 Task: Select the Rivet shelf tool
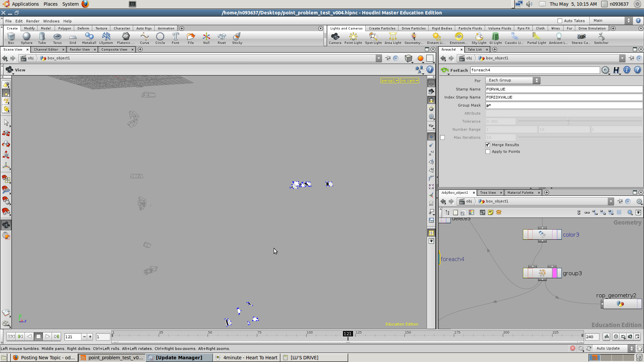pos(222,38)
